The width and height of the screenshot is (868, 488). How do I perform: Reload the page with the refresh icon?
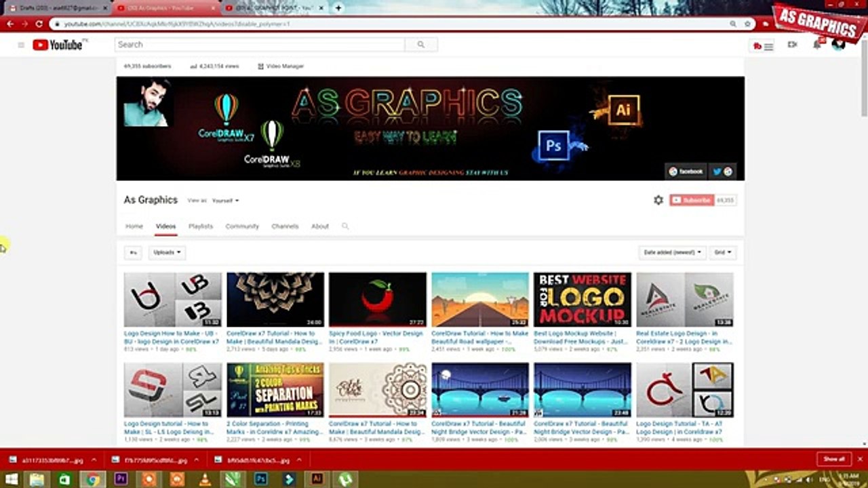pyautogui.click(x=39, y=24)
